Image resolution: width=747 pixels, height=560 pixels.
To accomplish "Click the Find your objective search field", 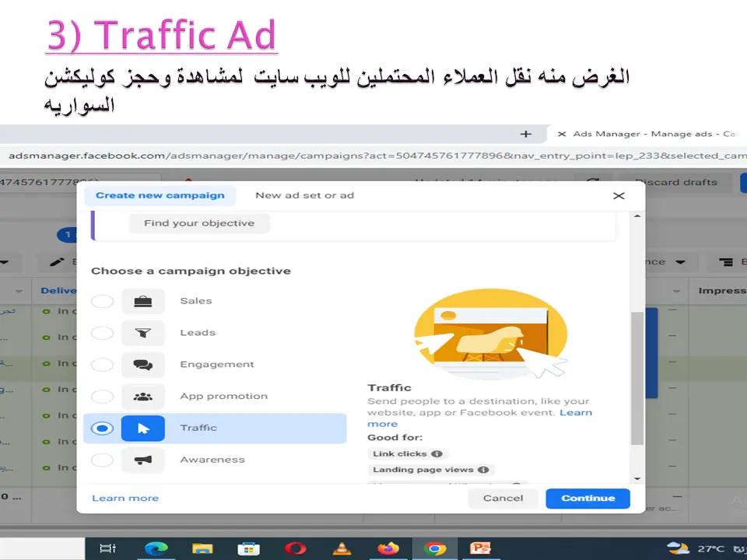I will pyautogui.click(x=199, y=223).
